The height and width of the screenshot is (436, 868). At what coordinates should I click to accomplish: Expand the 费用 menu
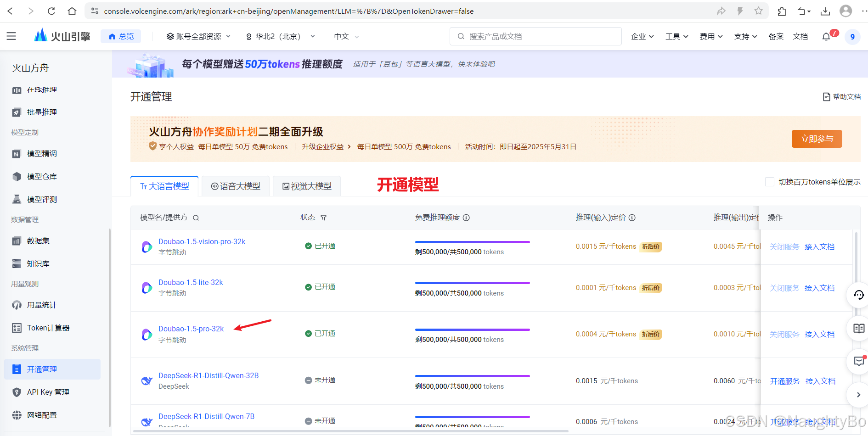(711, 36)
